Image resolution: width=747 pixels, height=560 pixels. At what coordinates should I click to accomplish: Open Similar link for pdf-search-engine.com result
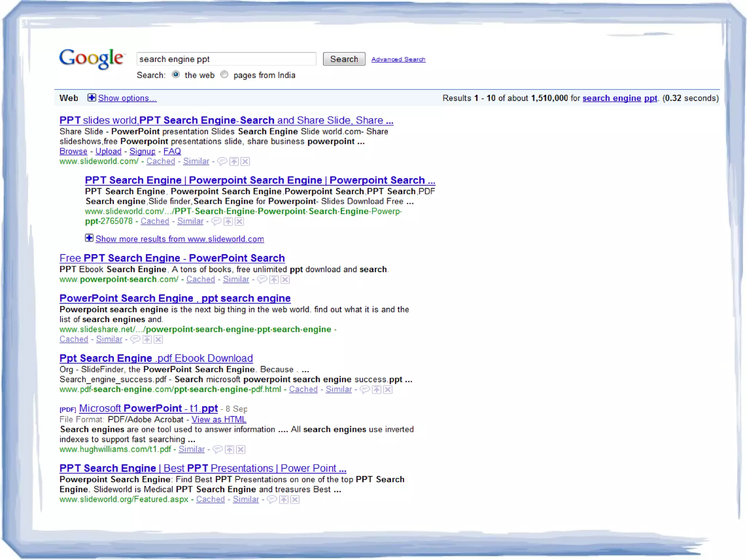339,389
